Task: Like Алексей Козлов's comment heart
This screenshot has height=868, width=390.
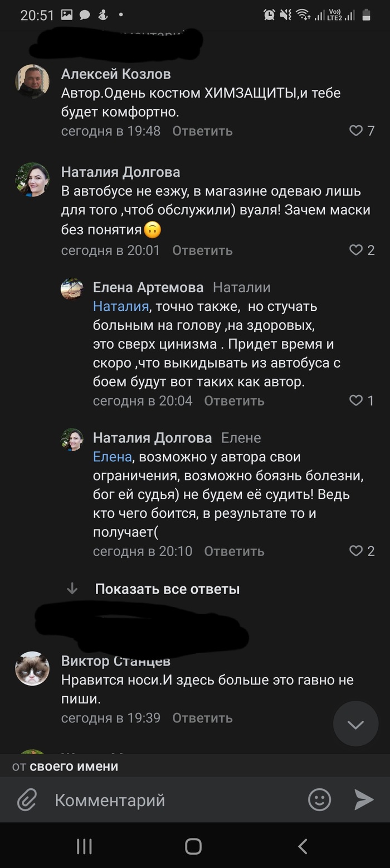Action: pyautogui.click(x=356, y=131)
